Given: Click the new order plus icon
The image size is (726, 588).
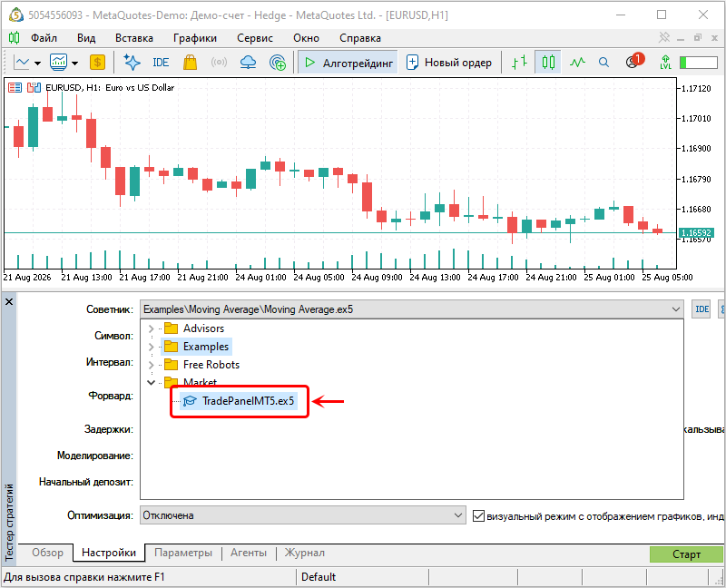Looking at the screenshot, I should [412, 63].
